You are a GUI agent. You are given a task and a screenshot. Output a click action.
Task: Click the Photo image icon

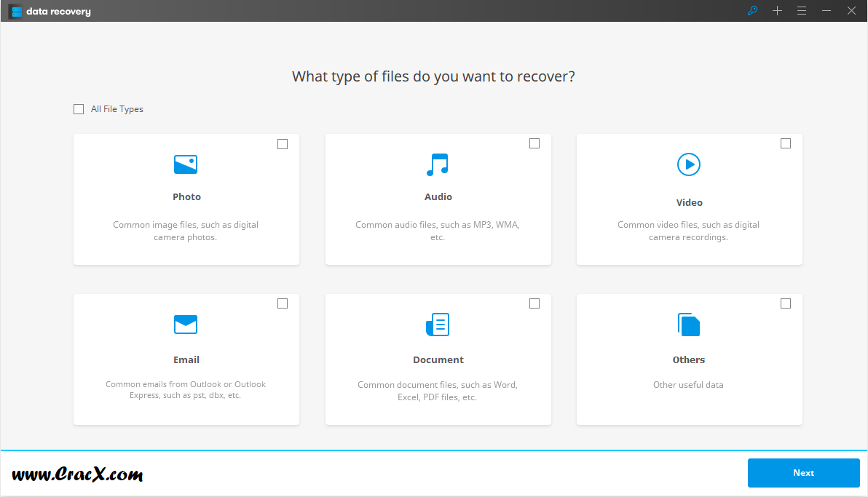(x=186, y=164)
